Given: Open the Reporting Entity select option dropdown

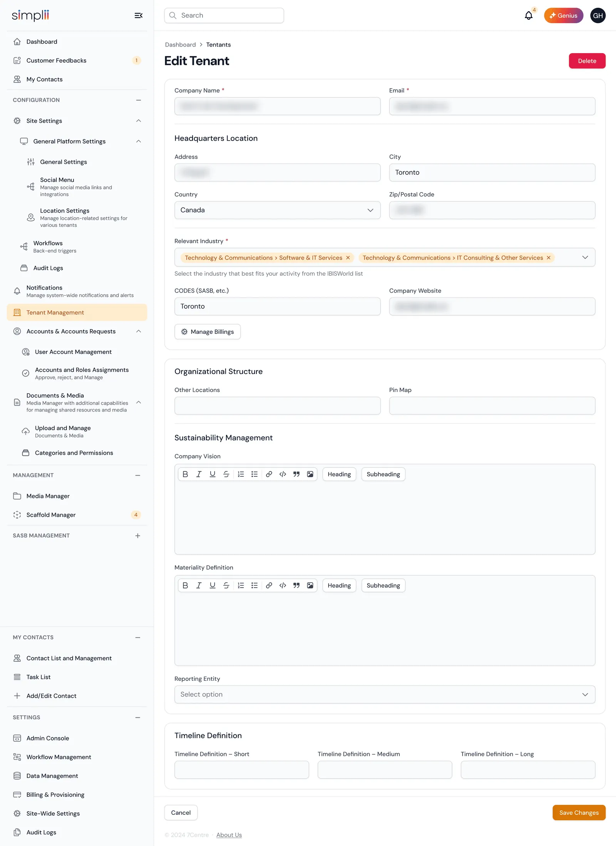Looking at the screenshot, I should coord(385,694).
